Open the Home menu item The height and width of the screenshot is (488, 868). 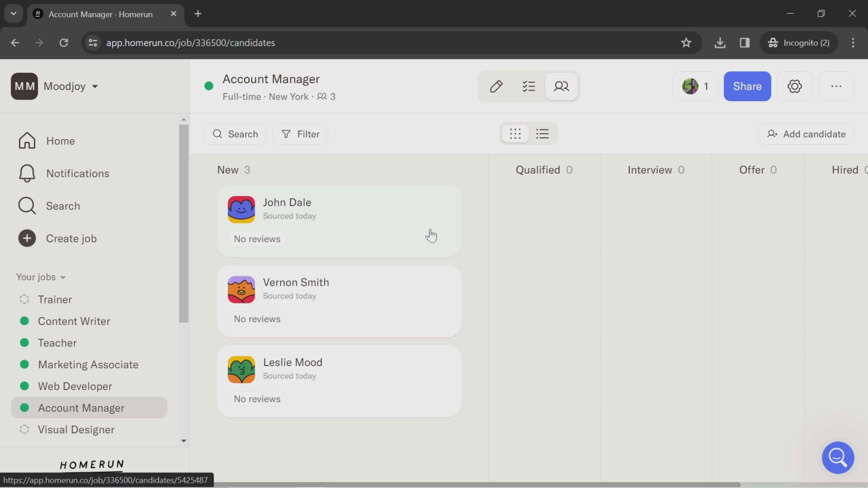click(x=61, y=141)
